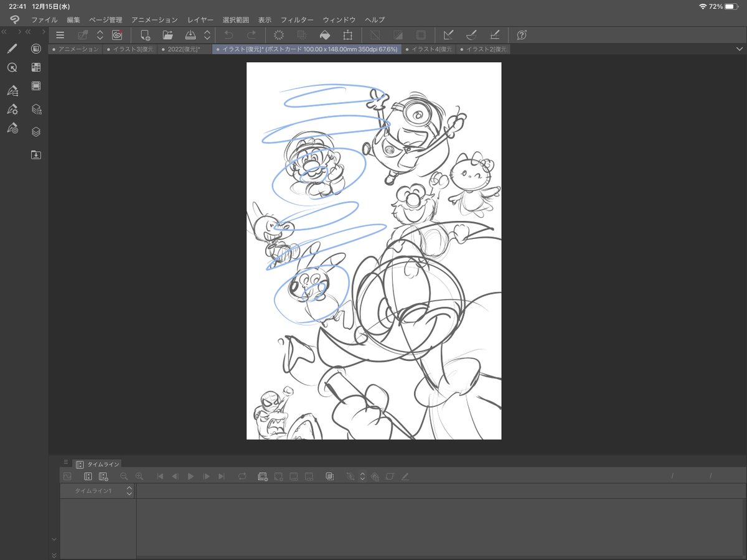Open the ヘルプ menu
This screenshot has width=747, height=560.
coord(375,20)
